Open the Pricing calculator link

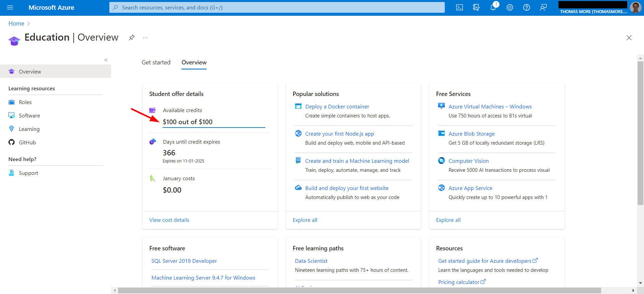click(462, 282)
